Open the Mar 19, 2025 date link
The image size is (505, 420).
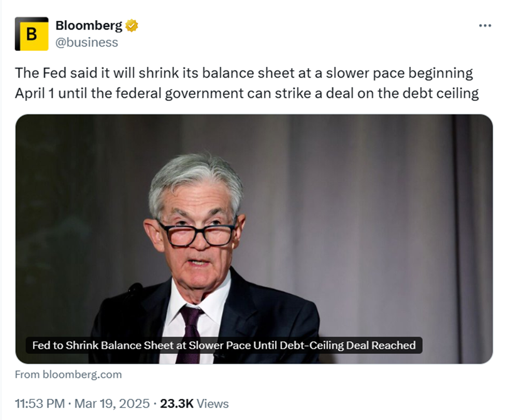point(112,403)
